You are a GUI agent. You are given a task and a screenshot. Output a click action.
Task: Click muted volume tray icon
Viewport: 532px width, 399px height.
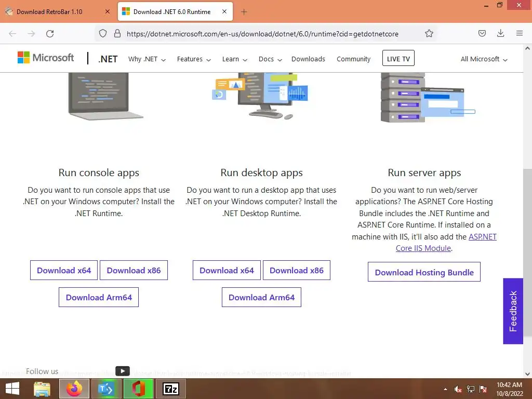(458, 389)
